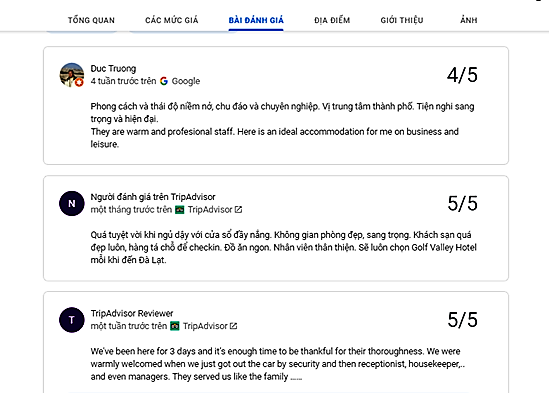
Task: Click the T avatar circle icon
Action: tap(72, 320)
